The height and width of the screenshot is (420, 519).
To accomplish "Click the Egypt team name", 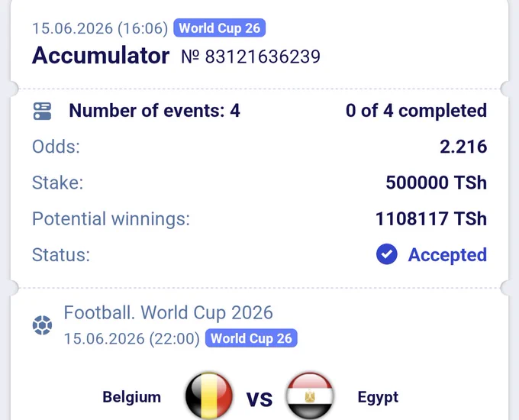I will (378, 397).
